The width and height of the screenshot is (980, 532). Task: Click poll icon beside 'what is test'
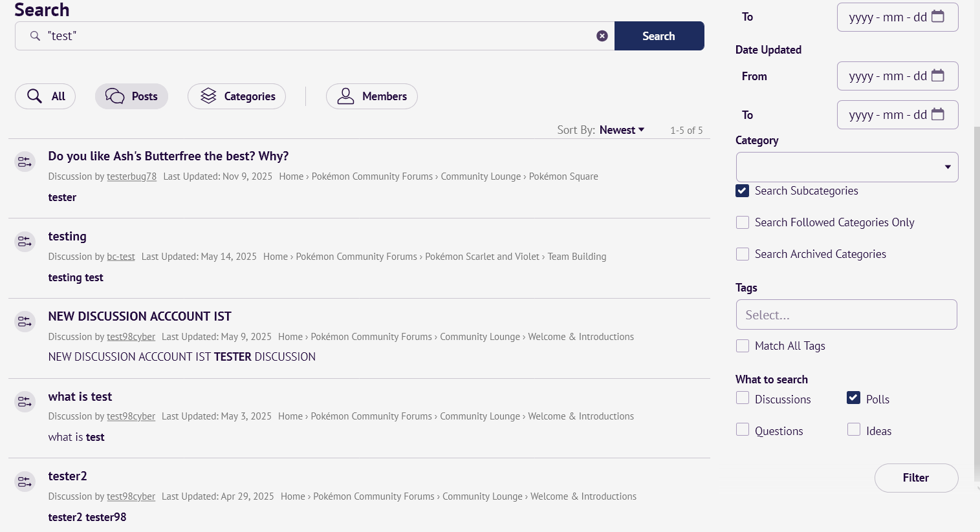coord(25,402)
